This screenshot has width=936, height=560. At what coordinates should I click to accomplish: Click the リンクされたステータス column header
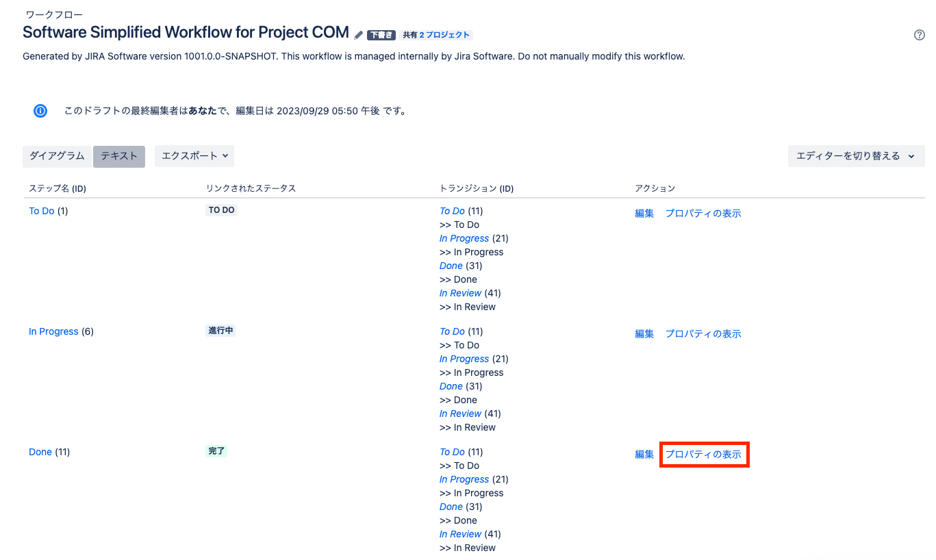click(x=251, y=188)
